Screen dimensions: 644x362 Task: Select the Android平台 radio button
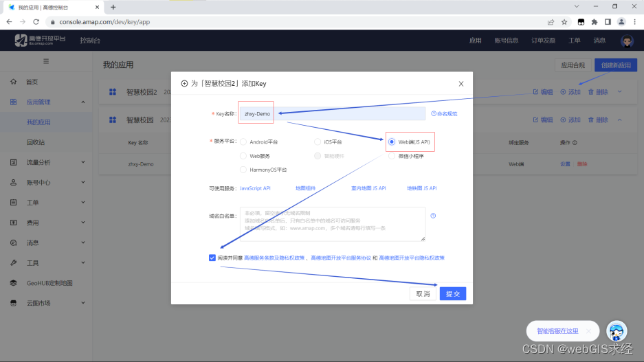pos(243,142)
